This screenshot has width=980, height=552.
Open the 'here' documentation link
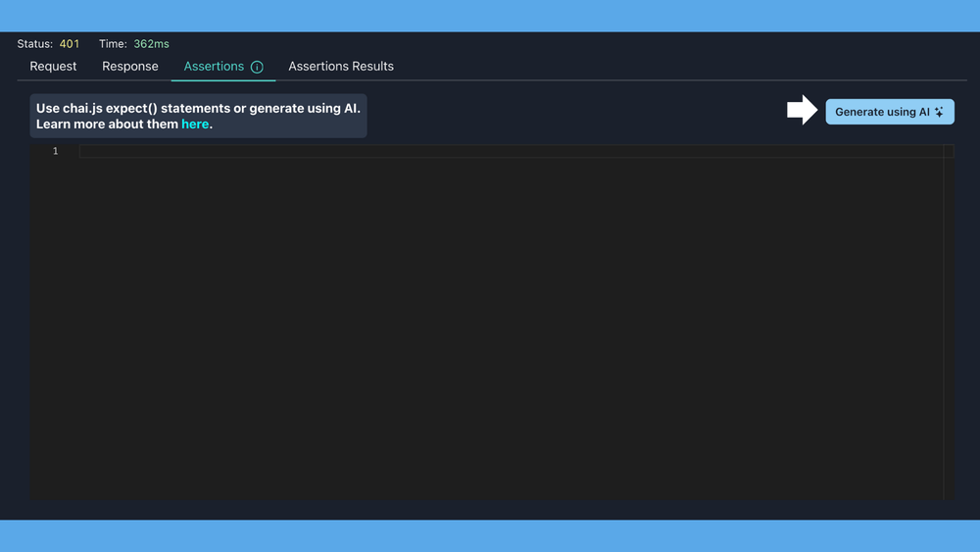(x=195, y=124)
